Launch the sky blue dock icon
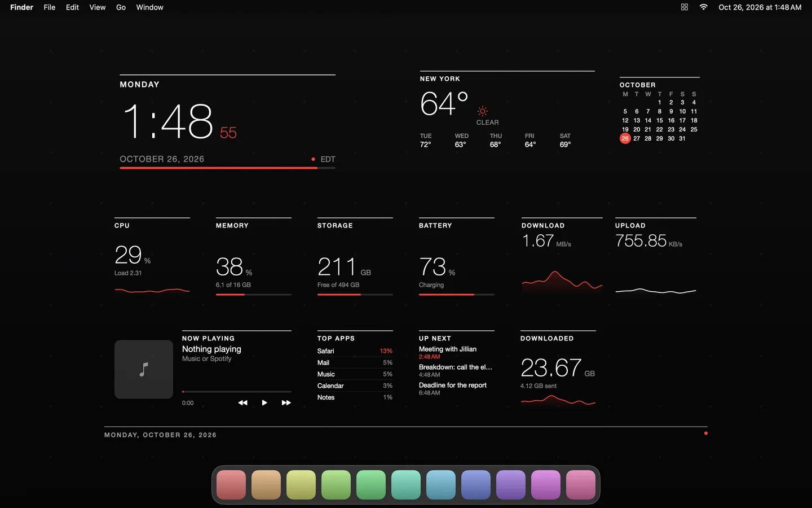 pos(441,485)
